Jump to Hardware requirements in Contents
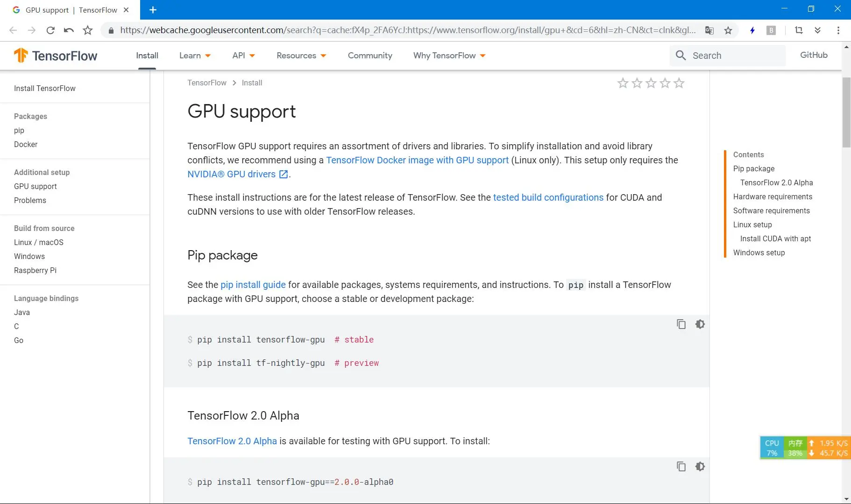The height and width of the screenshot is (504, 851). coord(773,196)
